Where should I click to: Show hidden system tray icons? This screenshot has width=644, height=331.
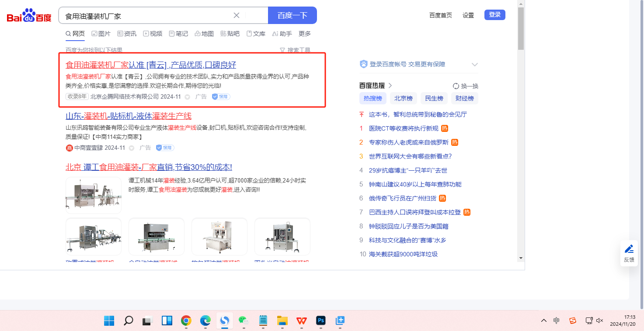click(544, 321)
